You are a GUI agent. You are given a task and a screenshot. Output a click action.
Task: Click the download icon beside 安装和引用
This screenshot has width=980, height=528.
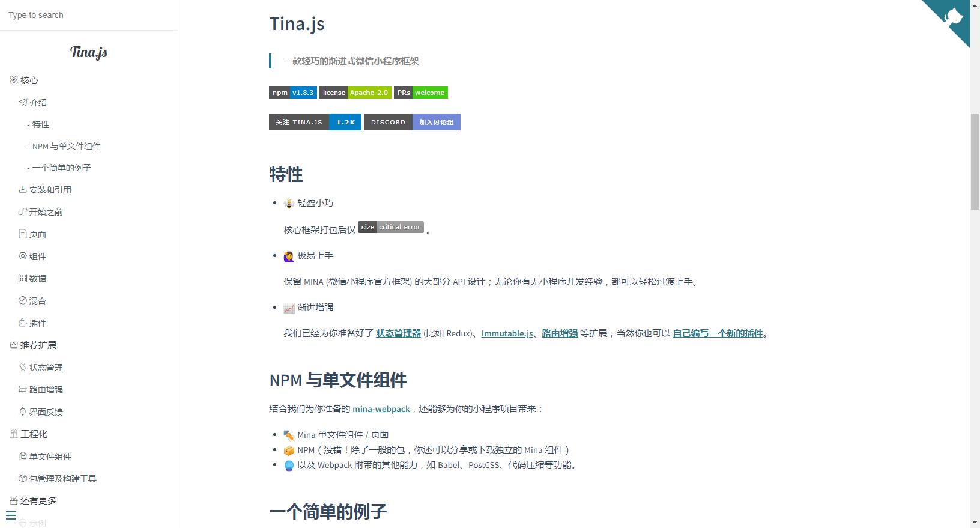[23, 189]
